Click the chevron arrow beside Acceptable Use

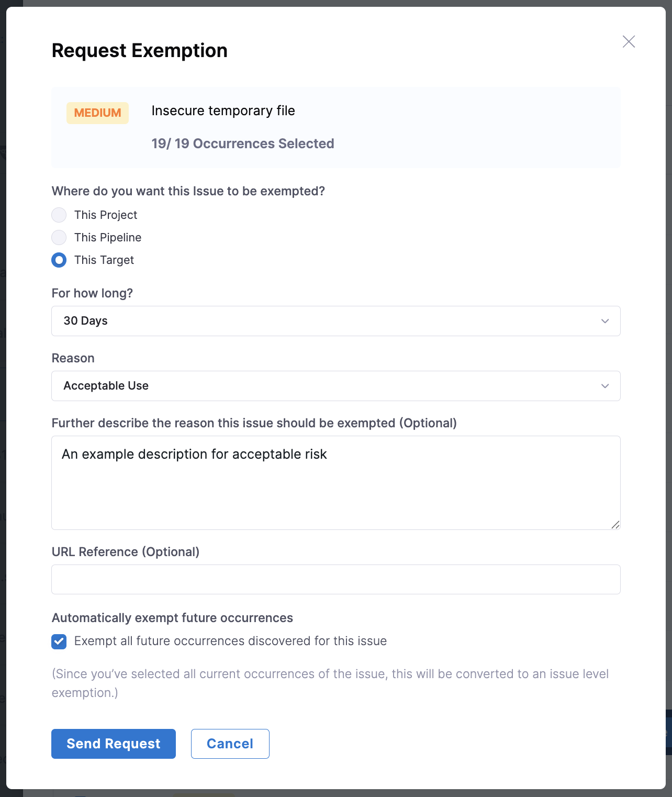[x=605, y=386]
